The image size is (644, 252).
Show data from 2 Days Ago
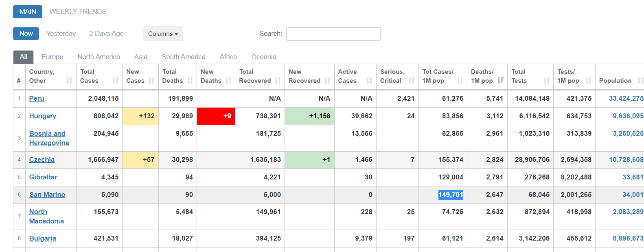pos(106,33)
